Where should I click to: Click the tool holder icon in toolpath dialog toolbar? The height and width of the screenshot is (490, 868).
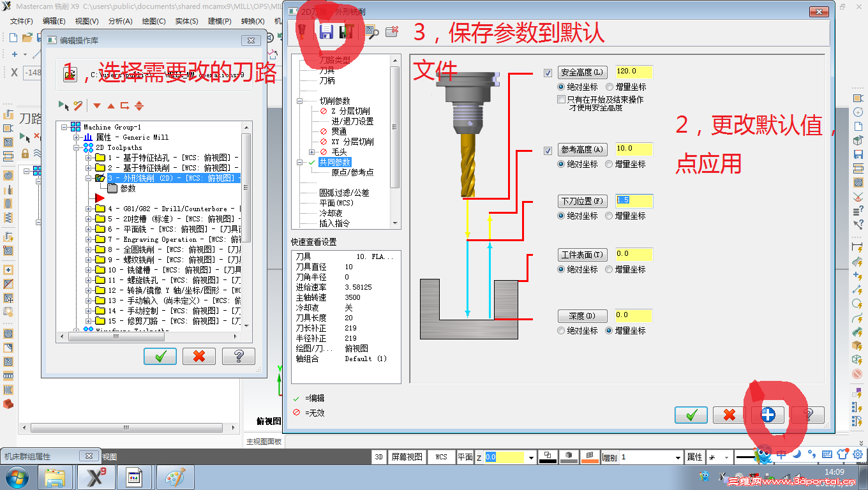coord(303,32)
